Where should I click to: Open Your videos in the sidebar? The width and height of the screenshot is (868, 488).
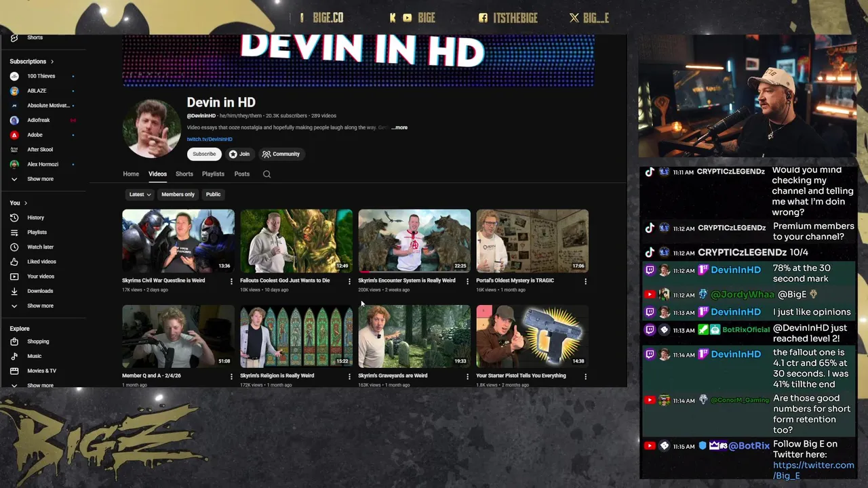click(x=41, y=277)
